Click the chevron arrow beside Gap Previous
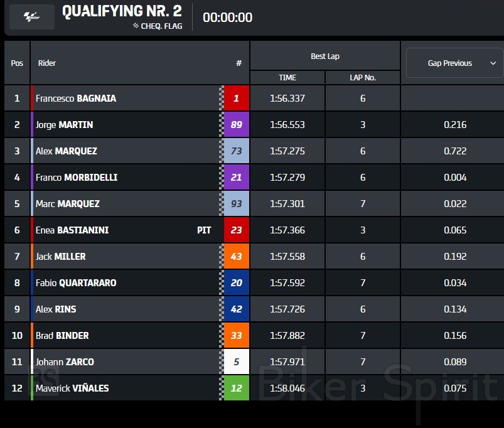Image resolution: width=504 pixels, height=428 pixels. tap(493, 63)
